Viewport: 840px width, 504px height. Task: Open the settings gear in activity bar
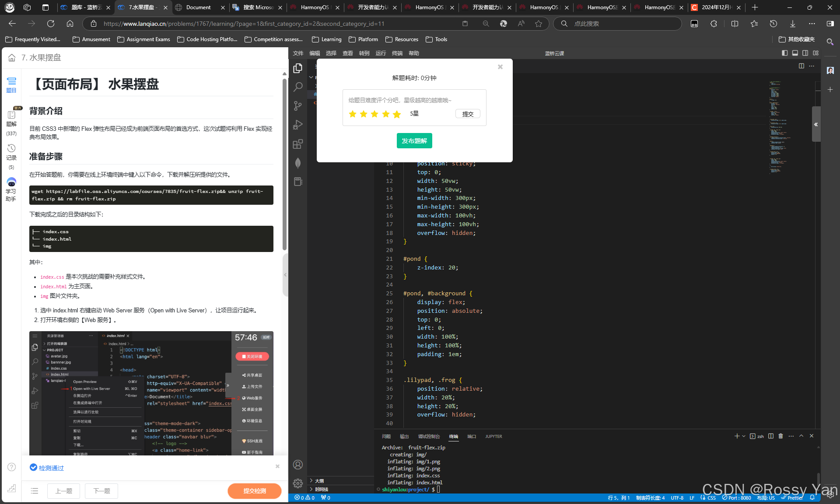(298, 483)
